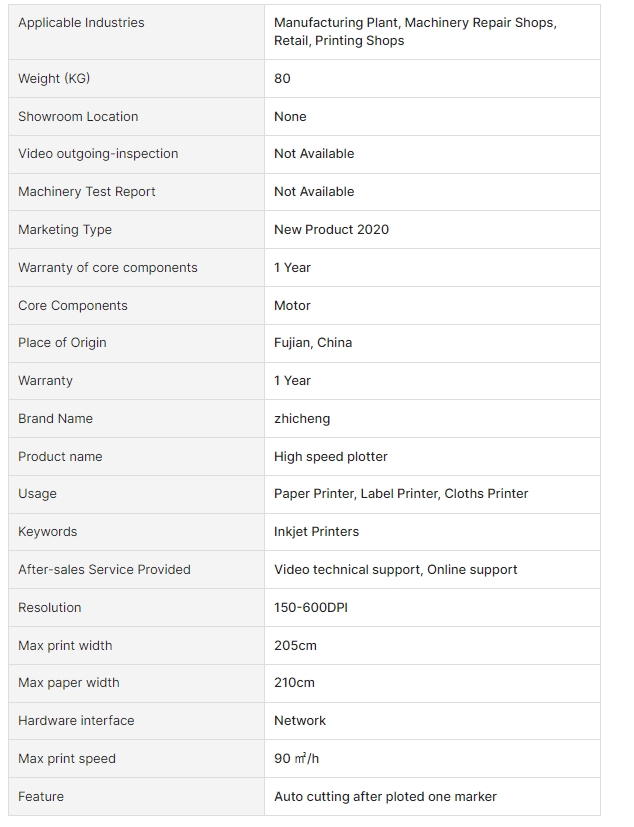Viewport: 634px width, 827px height.
Task: Click the Auto cutting feature description
Action: click(x=385, y=797)
